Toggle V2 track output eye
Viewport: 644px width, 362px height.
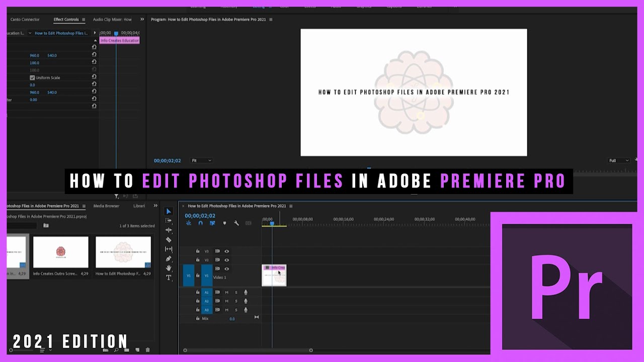pos(226,260)
